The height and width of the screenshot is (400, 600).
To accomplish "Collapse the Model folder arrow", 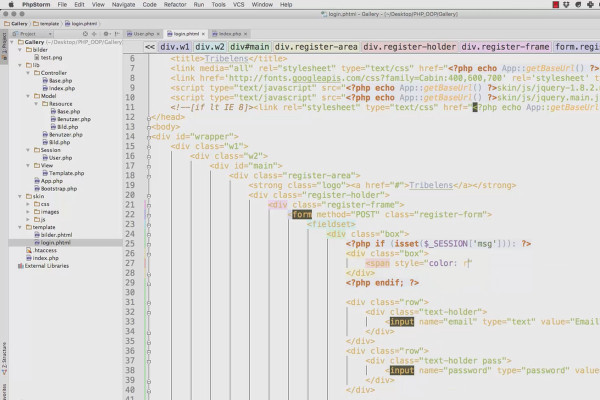I will point(28,96).
